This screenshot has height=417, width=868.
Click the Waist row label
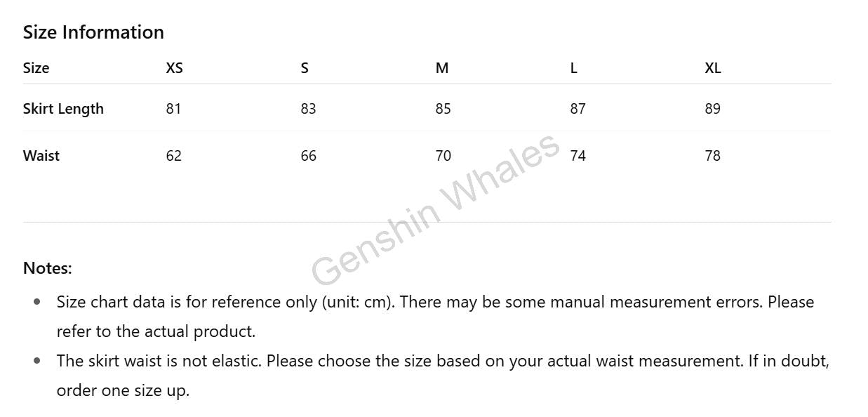(x=41, y=156)
